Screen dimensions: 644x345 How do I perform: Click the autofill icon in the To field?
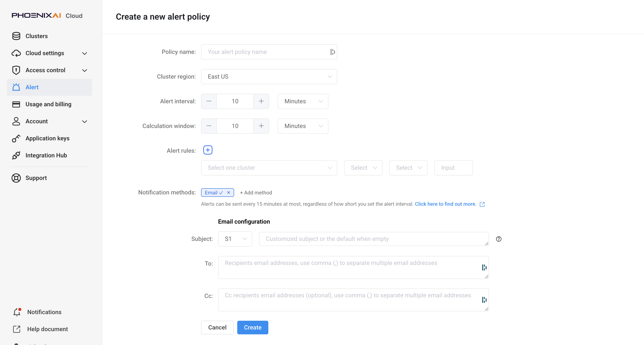[x=484, y=267]
